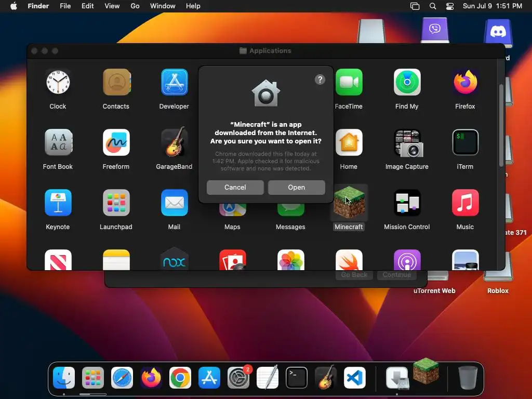Viewport: 532px width, 399px height.
Task: Select the Contacts app icon
Action: 116,82
